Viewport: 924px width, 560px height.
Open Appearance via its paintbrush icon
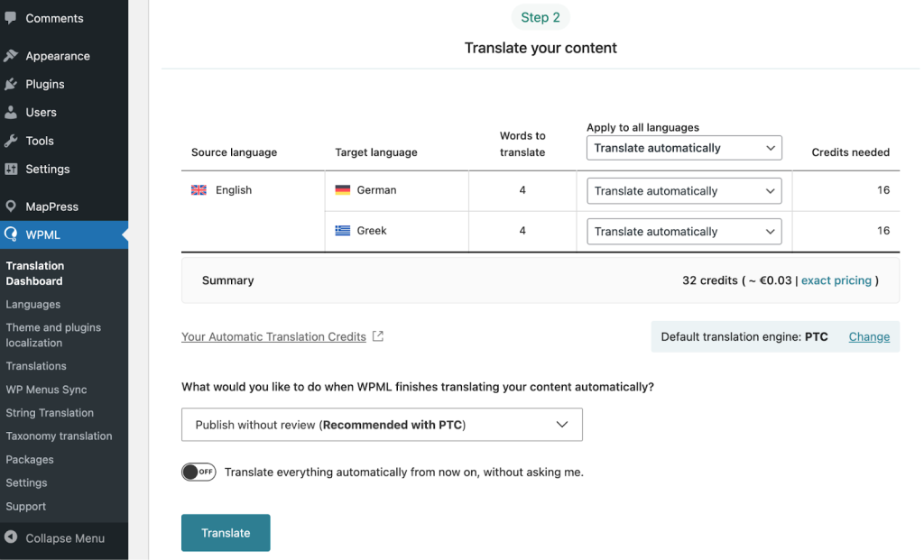pyautogui.click(x=11, y=55)
